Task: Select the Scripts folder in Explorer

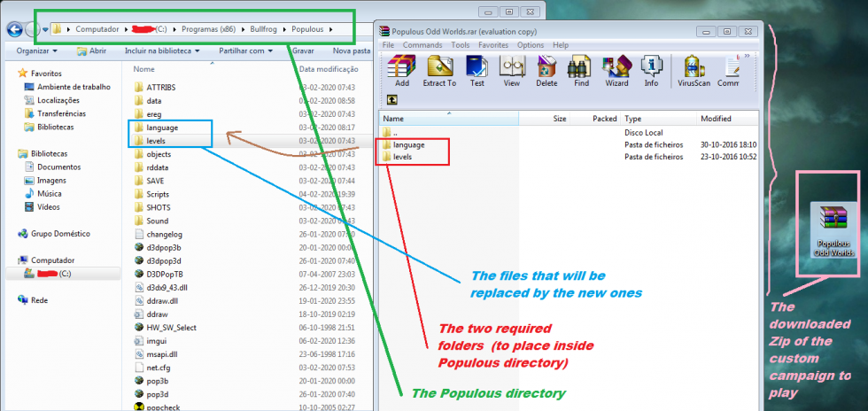Action: tap(151, 194)
